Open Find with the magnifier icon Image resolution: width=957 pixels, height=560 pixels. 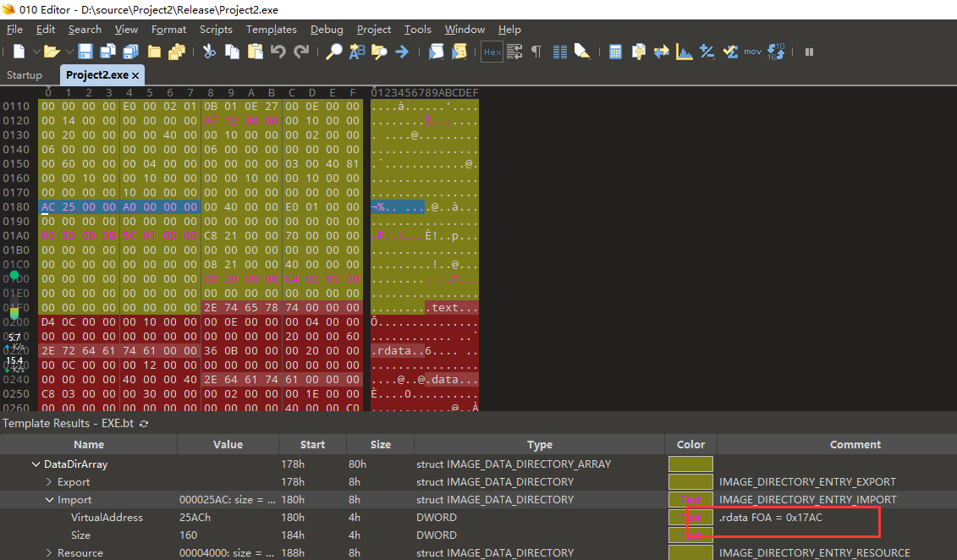click(x=333, y=52)
